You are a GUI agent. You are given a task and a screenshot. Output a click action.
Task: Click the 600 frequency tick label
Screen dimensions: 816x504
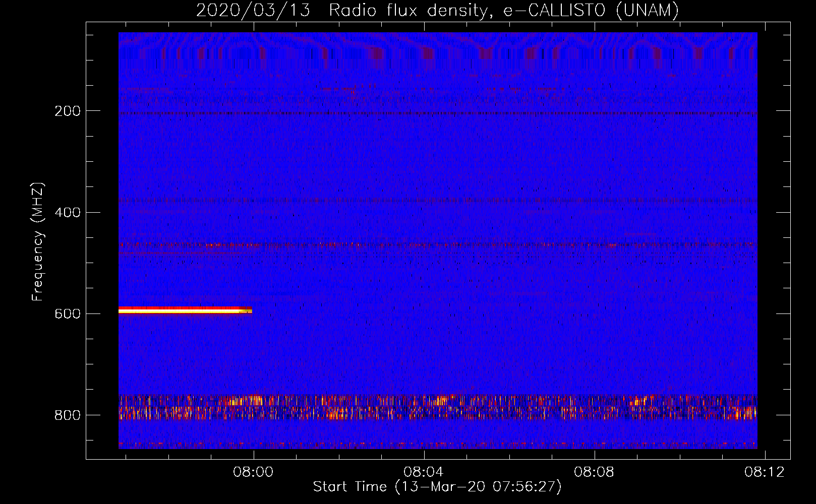click(x=67, y=313)
